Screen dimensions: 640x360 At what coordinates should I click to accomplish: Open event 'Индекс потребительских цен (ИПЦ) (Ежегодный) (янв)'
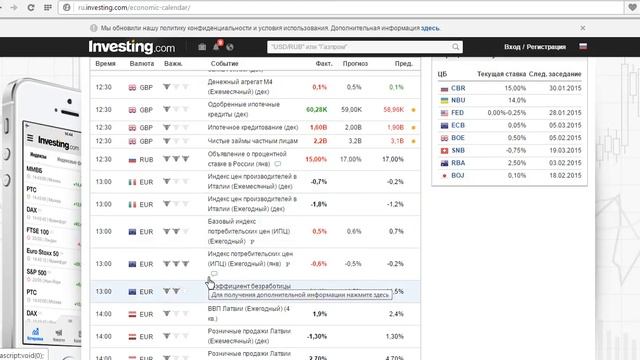click(250, 259)
